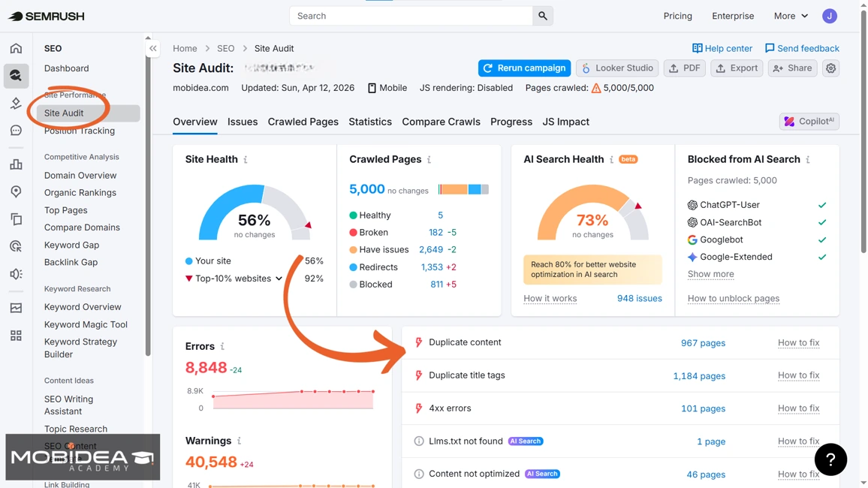Select the Home icon in the left sidebar

point(16,47)
